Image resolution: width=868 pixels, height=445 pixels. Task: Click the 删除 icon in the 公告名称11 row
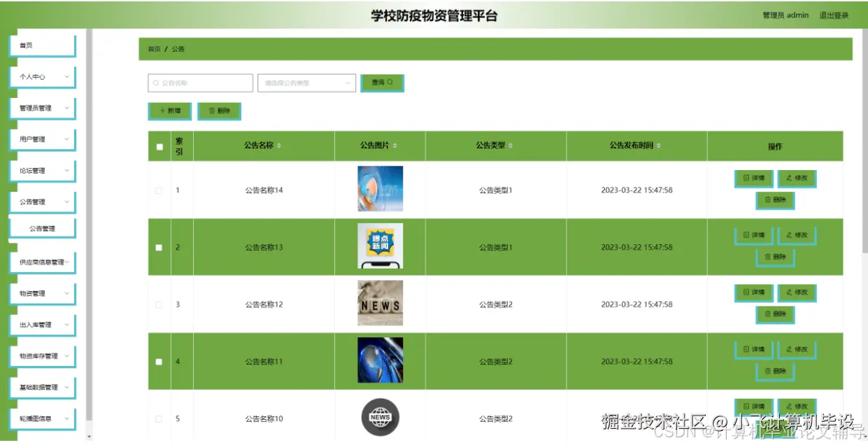pos(769,372)
